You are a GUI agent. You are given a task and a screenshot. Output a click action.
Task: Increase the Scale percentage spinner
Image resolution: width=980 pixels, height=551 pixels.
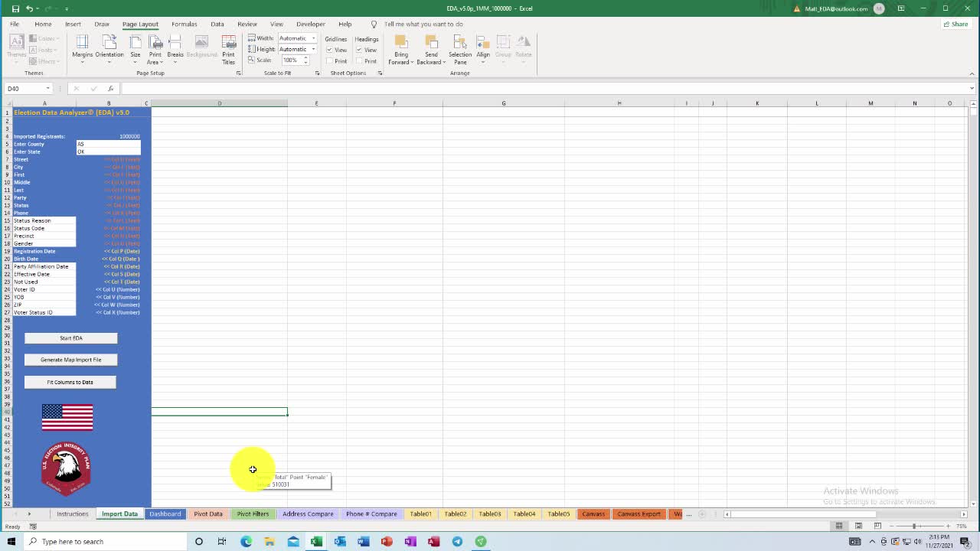click(x=306, y=58)
